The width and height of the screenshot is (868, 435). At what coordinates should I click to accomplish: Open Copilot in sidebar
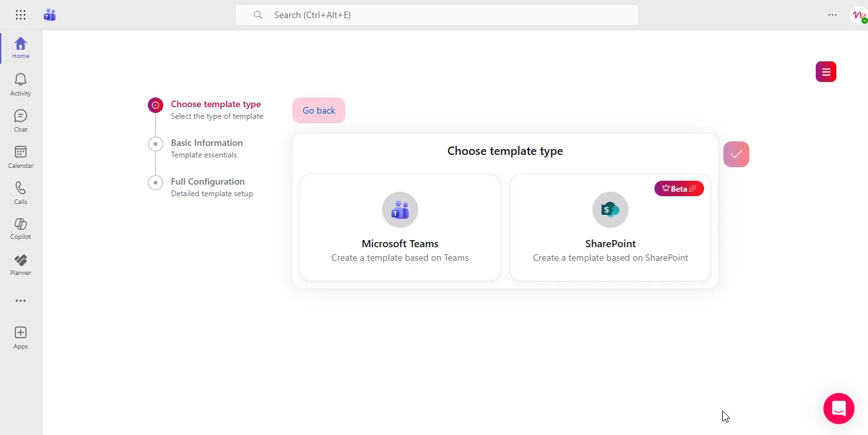[21, 228]
